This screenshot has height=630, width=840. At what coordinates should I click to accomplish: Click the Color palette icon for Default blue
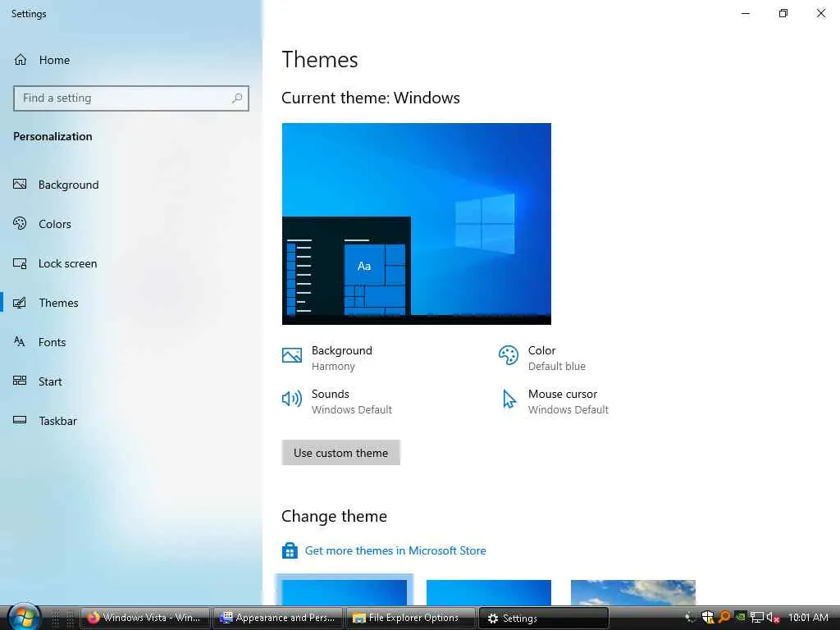tap(509, 355)
